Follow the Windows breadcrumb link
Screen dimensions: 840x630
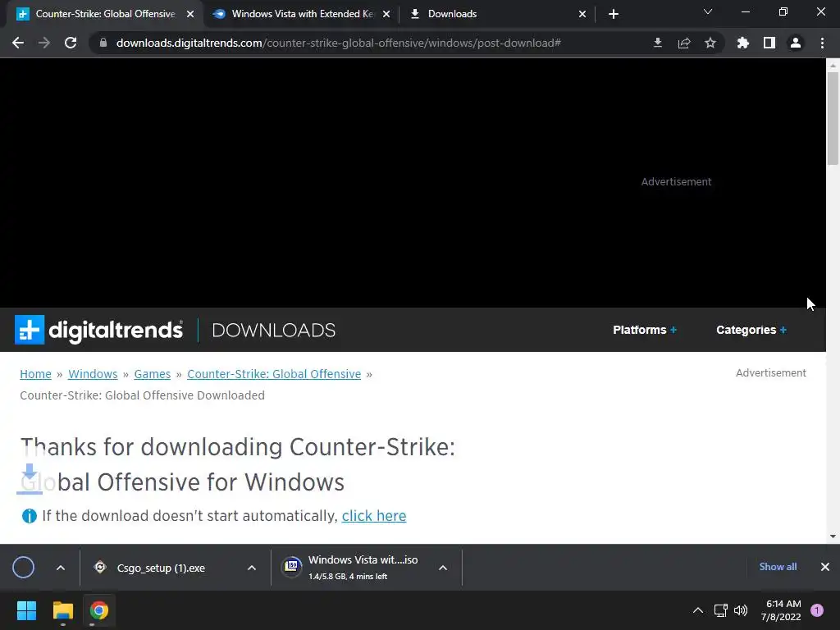[93, 374]
